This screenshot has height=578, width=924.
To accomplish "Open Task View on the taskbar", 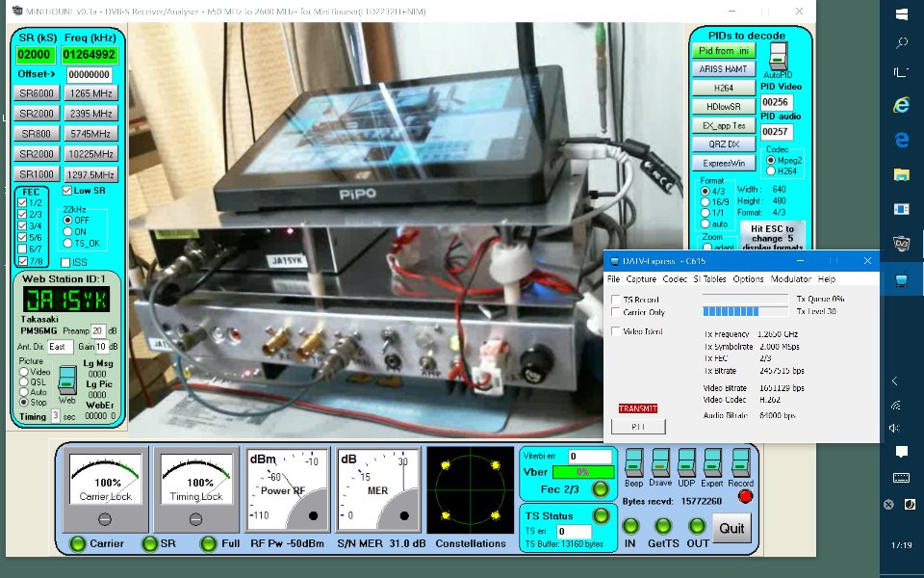I will [x=902, y=72].
